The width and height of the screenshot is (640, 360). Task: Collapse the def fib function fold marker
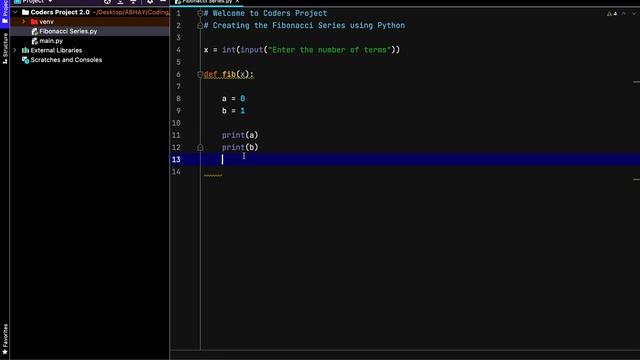pyautogui.click(x=200, y=74)
